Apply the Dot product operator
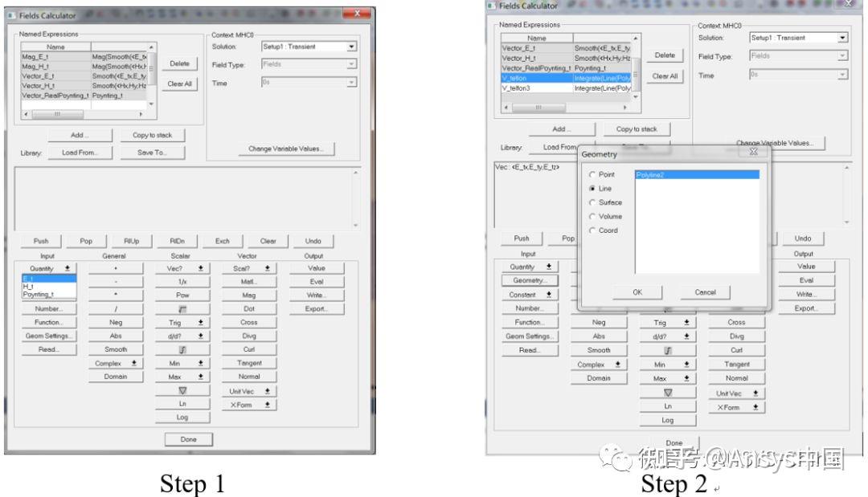 249,308
